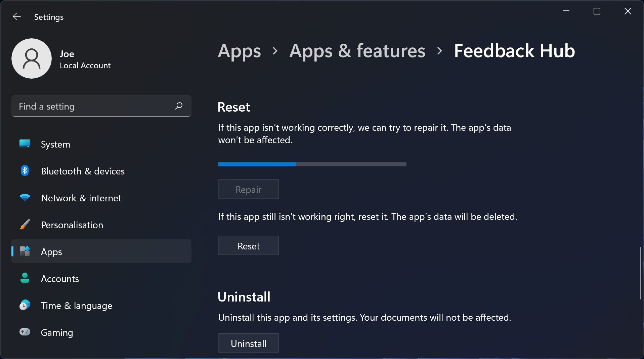The image size is (644, 359).
Task: Click the search magnifier icon
Action: 179,106
